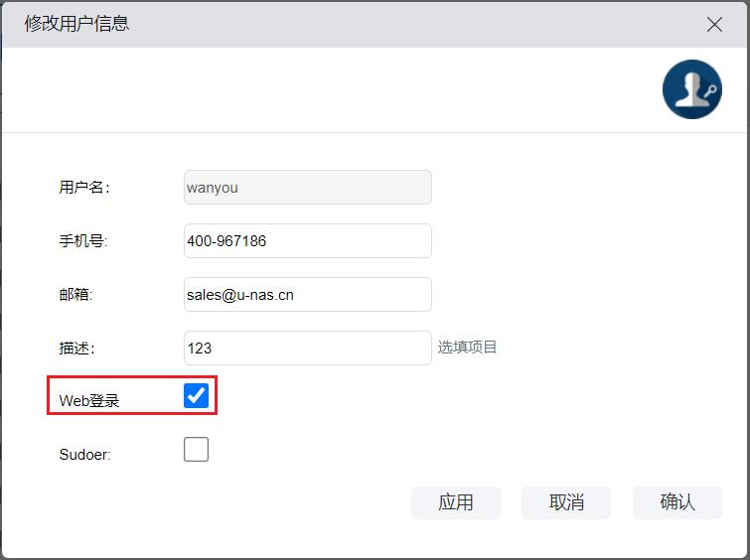The height and width of the screenshot is (560, 750).
Task: Click the Web登录 label text
Action: click(x=89, y=401)
